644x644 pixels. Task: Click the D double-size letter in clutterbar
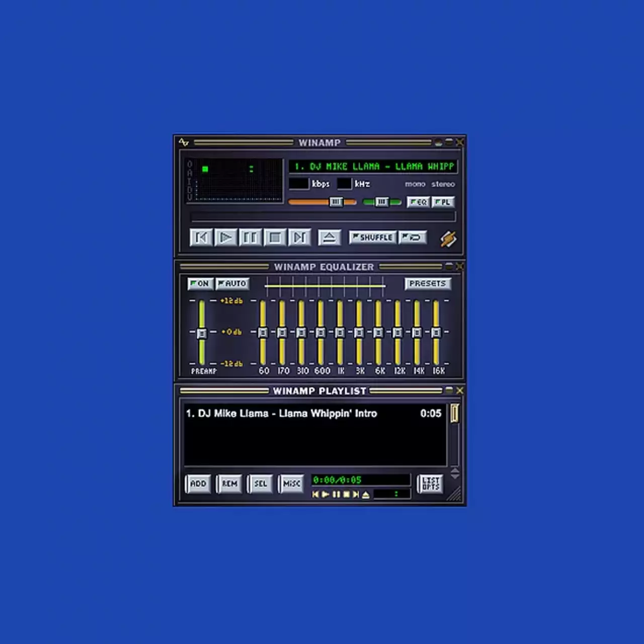pos(190,189)
